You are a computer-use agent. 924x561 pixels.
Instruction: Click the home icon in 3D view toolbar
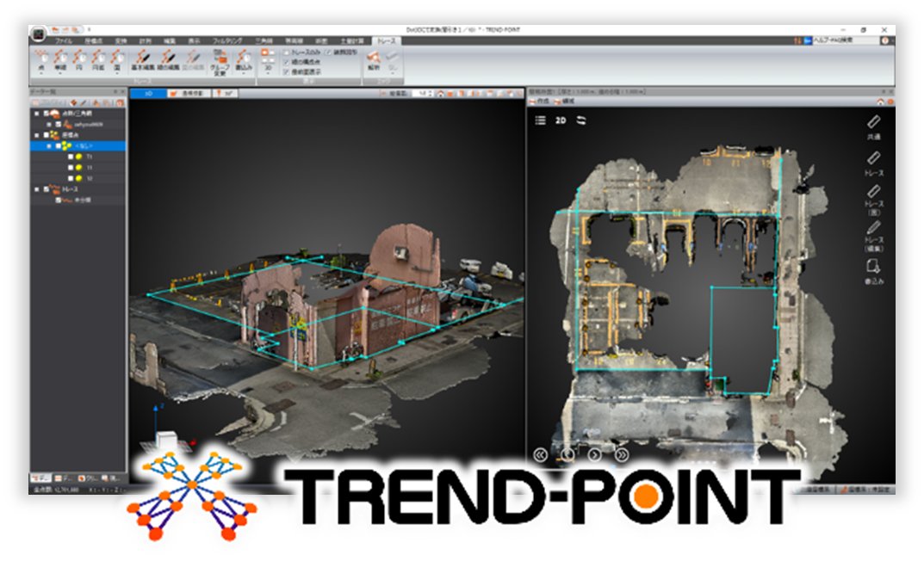click(439, 94)
